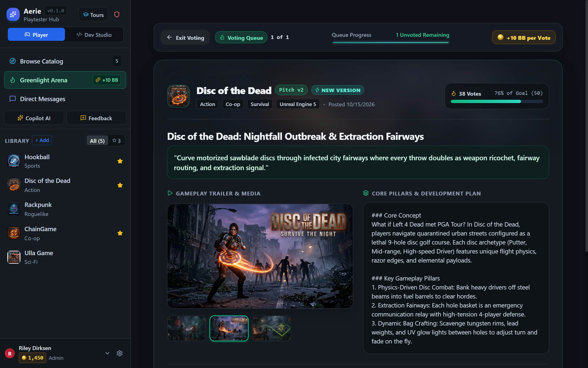
Task: Click the Exit Voting button
Action: tap(185, 38)
